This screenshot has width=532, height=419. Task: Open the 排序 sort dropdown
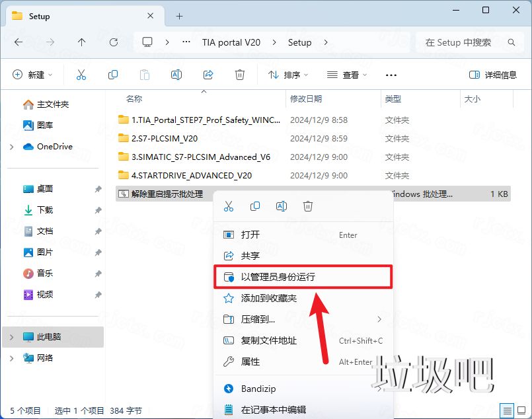[287, 74]
